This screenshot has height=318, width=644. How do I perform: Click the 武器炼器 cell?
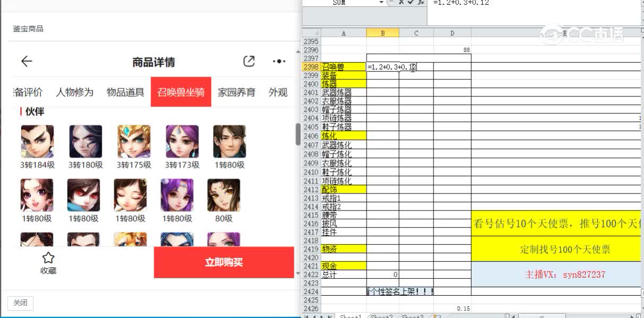click(x=344, y=92)
